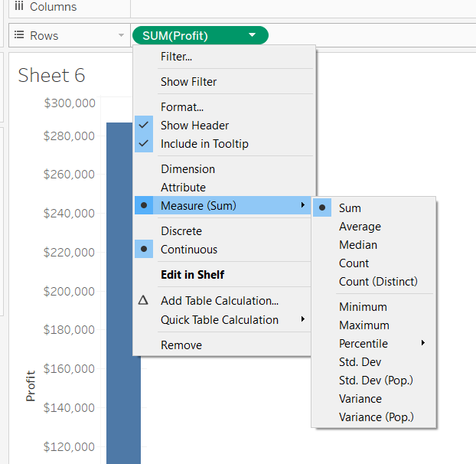The image size is (476, 464).
Task: Choose Count (Distinct) aggregation
Action: point(378,282)
